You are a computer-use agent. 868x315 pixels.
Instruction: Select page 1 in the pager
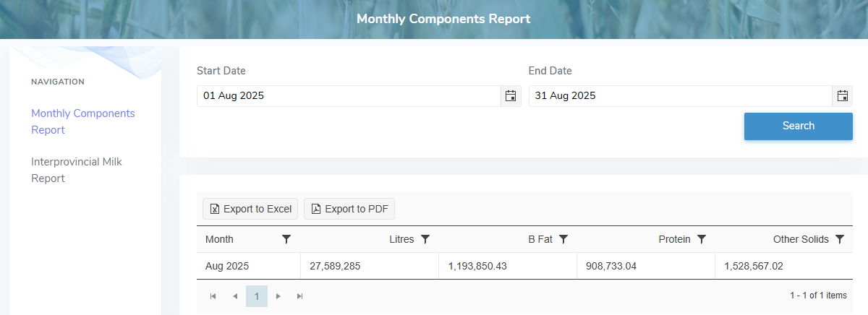coord(257,296)
